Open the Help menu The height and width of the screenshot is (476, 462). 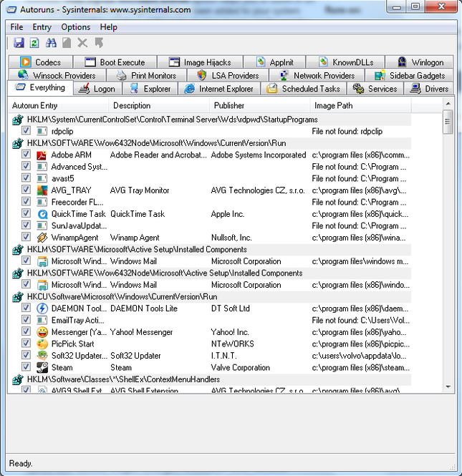(108, 27)
